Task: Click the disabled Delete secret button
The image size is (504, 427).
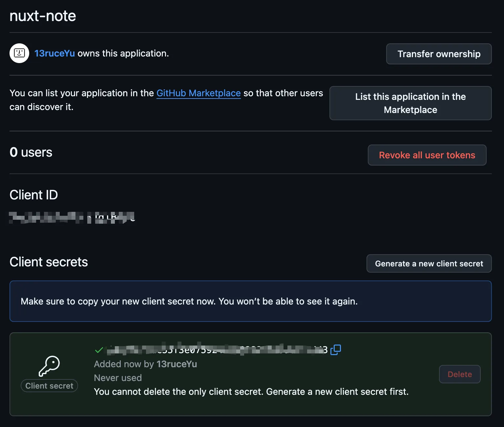Action: coord(460,374)
